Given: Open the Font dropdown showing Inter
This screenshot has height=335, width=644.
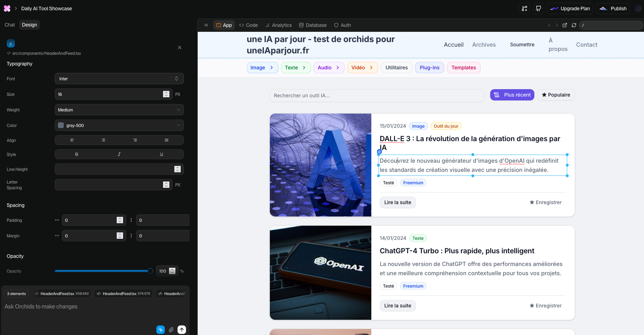Looking at the screenshot, I should pos(119,79).
